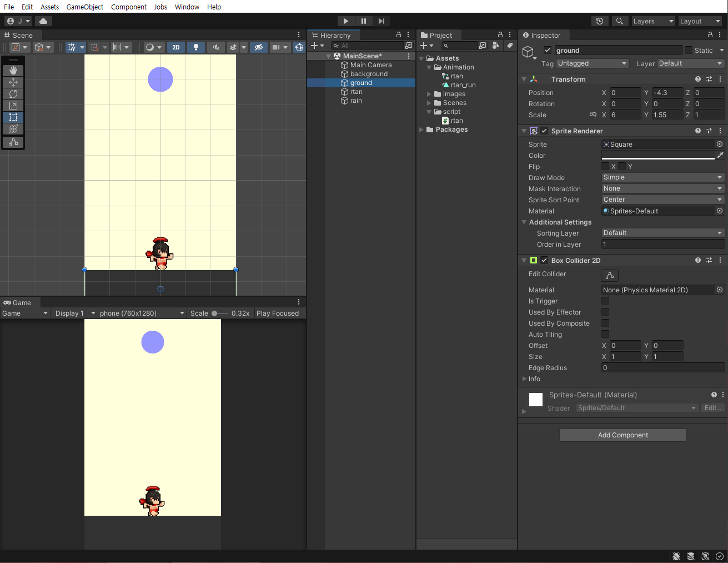Open the phone (760x1280) resolution dropdown
Image resolution: width=728 pixels, height=563 pixels.
pos(142,313)
